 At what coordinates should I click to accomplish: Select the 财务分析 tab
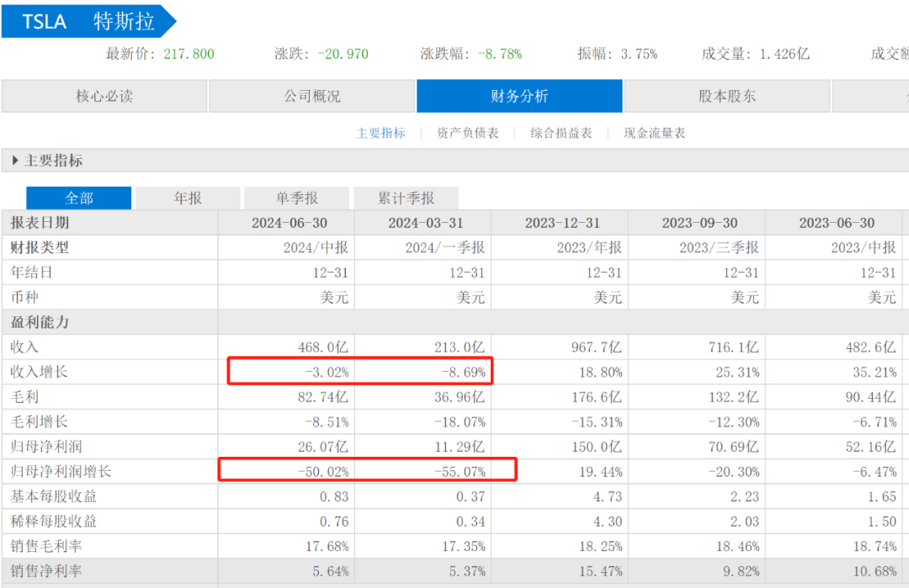(519, 96)
